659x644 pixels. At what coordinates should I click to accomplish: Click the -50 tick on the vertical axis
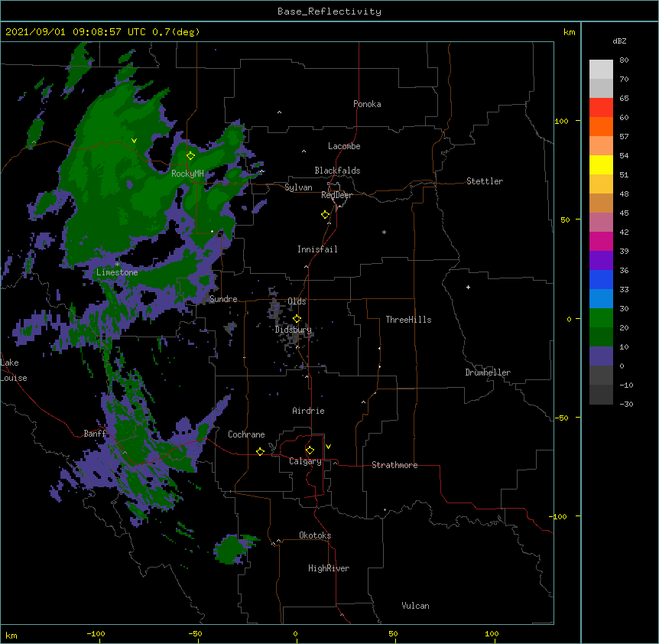pyautogui.click(x=561, y=418)
